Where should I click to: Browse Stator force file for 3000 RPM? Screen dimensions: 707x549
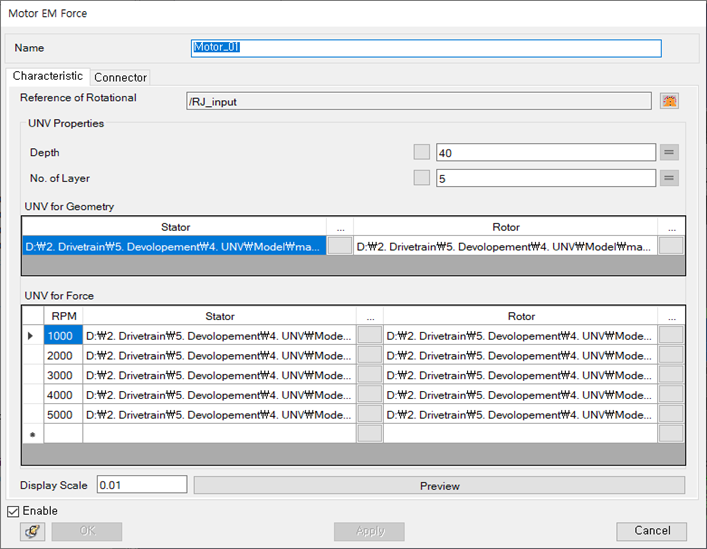370,375
